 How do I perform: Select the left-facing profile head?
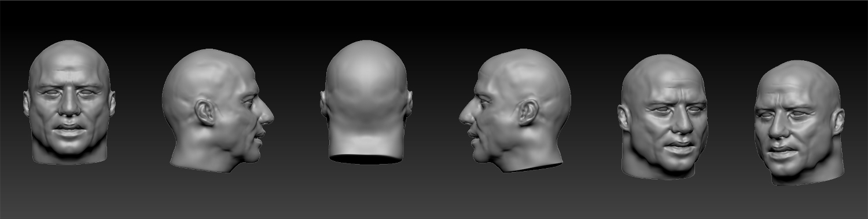point(515,110)
